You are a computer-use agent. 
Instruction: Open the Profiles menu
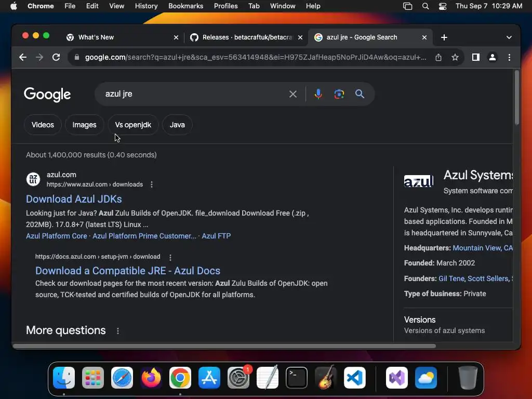[x=225, y=6]
